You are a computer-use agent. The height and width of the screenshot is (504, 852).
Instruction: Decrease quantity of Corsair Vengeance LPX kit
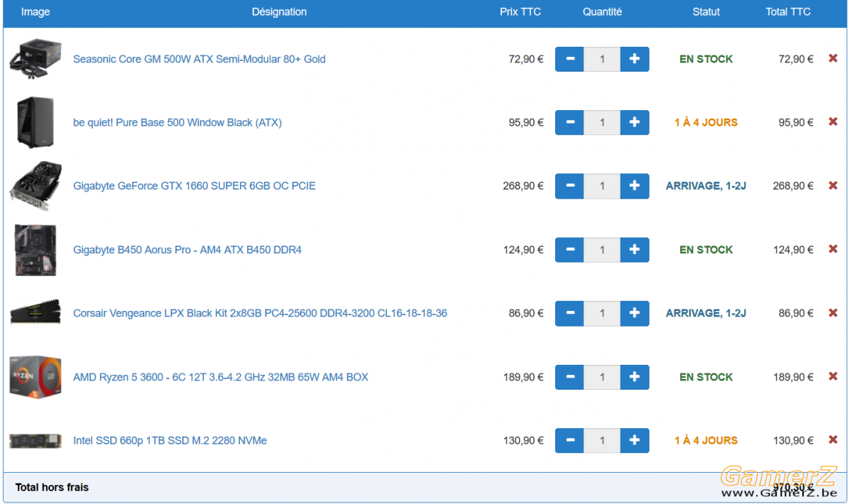click(569, 313)
